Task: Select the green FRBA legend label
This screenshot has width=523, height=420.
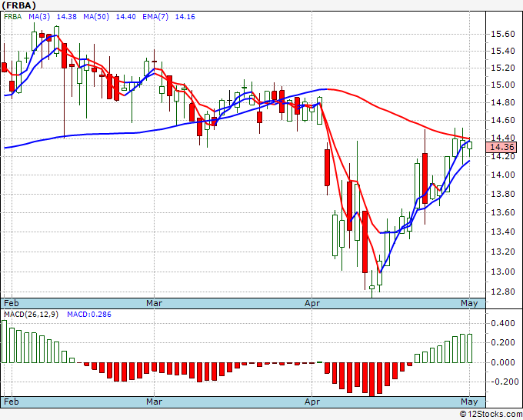Action: point(12,17)
